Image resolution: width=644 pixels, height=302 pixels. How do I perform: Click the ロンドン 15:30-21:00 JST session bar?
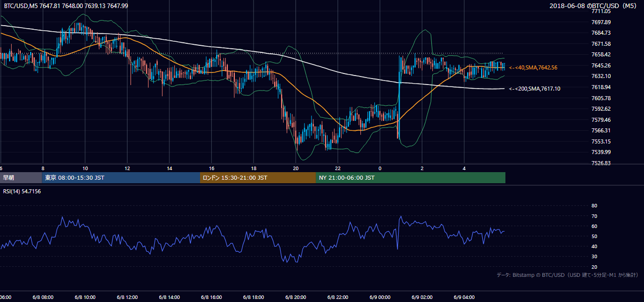point(258,178)
